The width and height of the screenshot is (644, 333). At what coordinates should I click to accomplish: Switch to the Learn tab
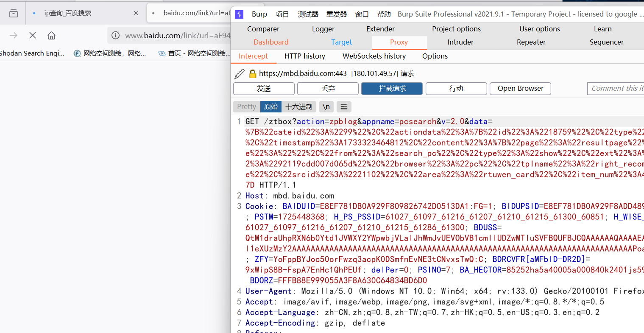click(603, 29)
